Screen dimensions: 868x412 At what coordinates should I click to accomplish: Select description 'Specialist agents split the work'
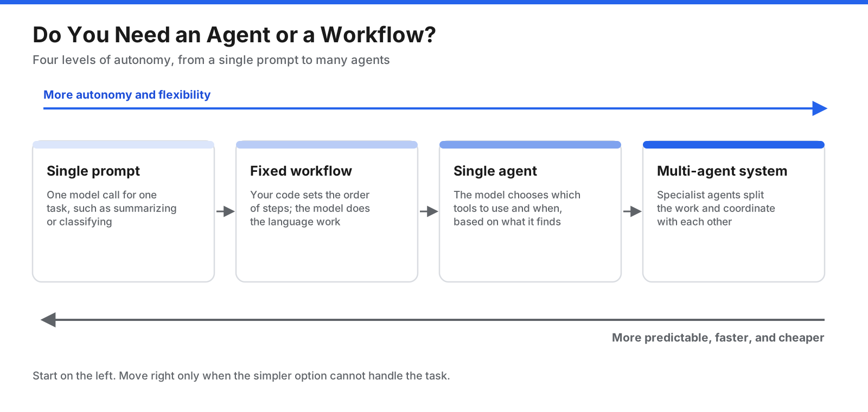[716, 208]
